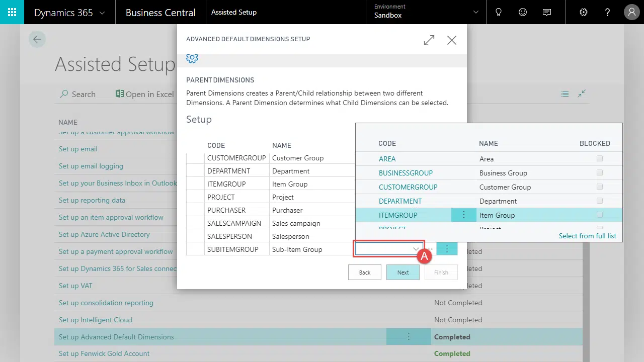Open the Dynamics 365 dropdown chevron
This screenshot has height=362, width=644.
(x=103, y=13)
